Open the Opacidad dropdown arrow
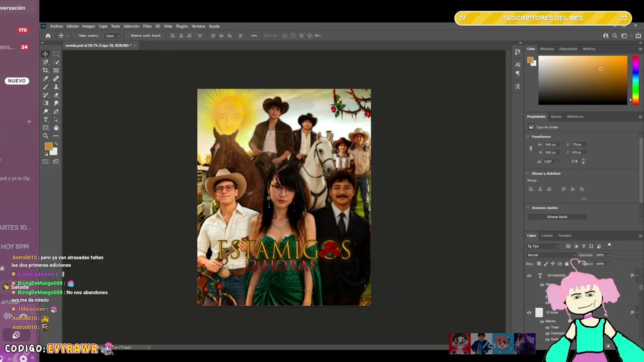 608,255
